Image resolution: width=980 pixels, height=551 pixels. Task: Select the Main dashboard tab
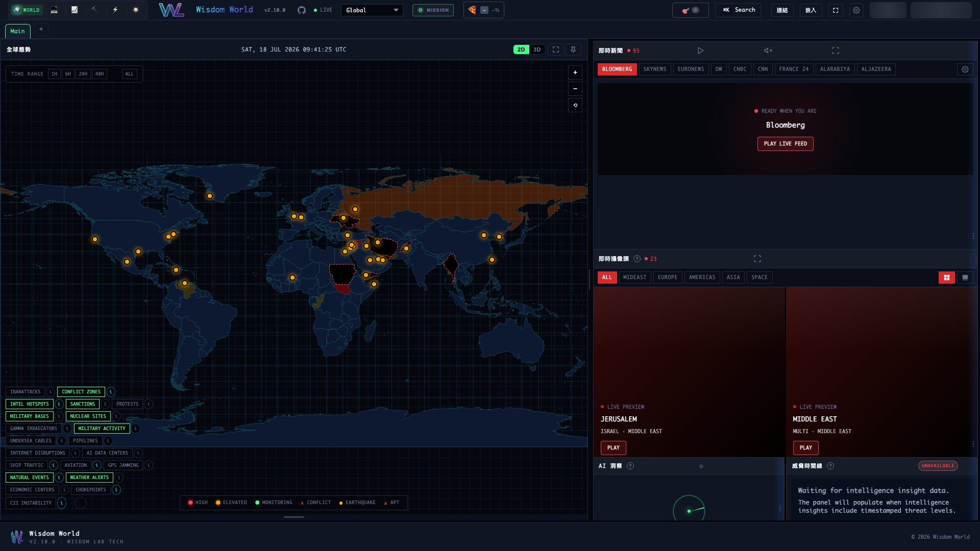click(x=18, y=31)
